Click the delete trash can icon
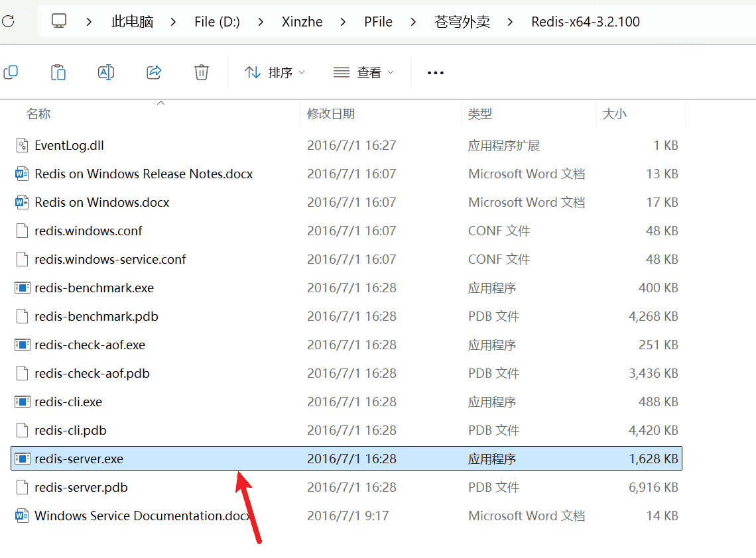This screenshot has width=756, height=558. point(202,72)
